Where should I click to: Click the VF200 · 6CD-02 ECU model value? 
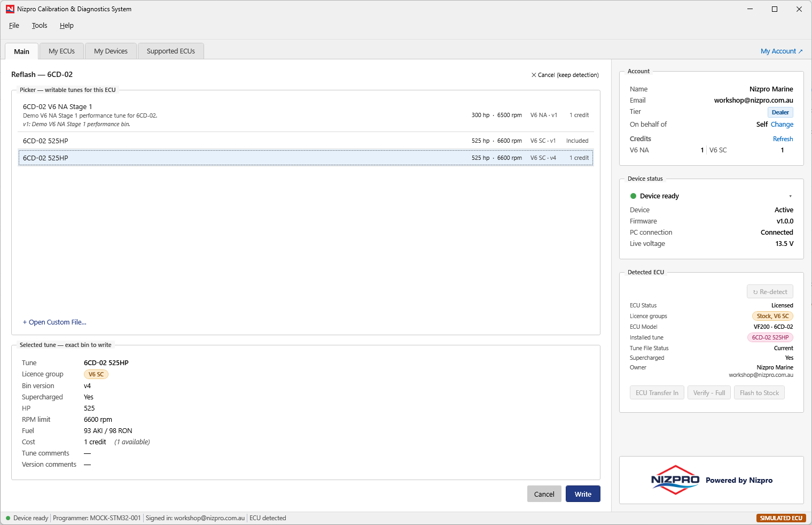point(773,327)
